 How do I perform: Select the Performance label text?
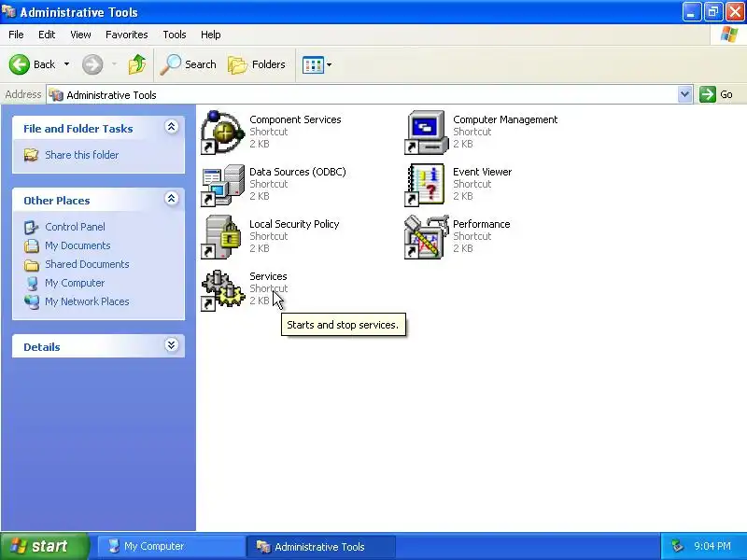(481, 224)
